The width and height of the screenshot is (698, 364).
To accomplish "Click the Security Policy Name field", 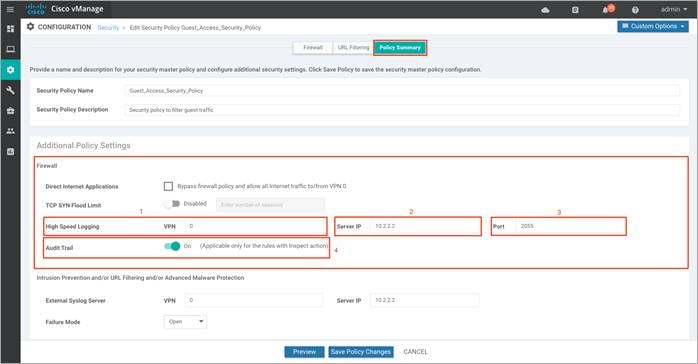I will pyautogui.click(x=402, y=91).
